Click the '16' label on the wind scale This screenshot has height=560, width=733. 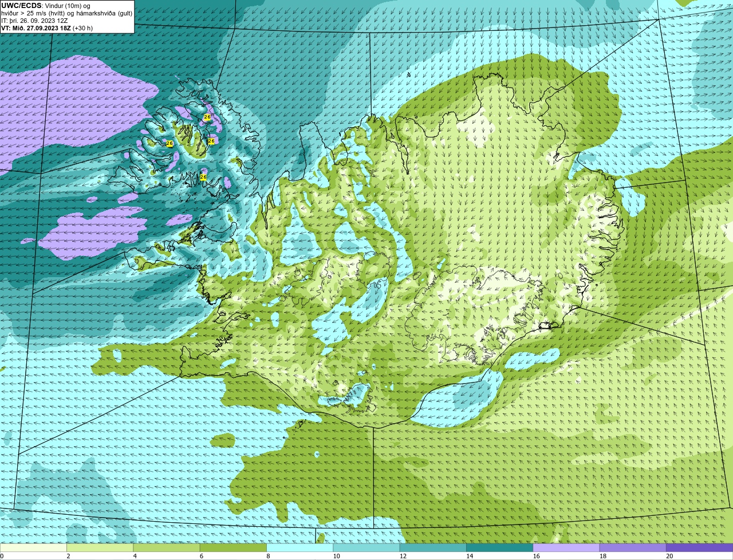tap(536, 556)
